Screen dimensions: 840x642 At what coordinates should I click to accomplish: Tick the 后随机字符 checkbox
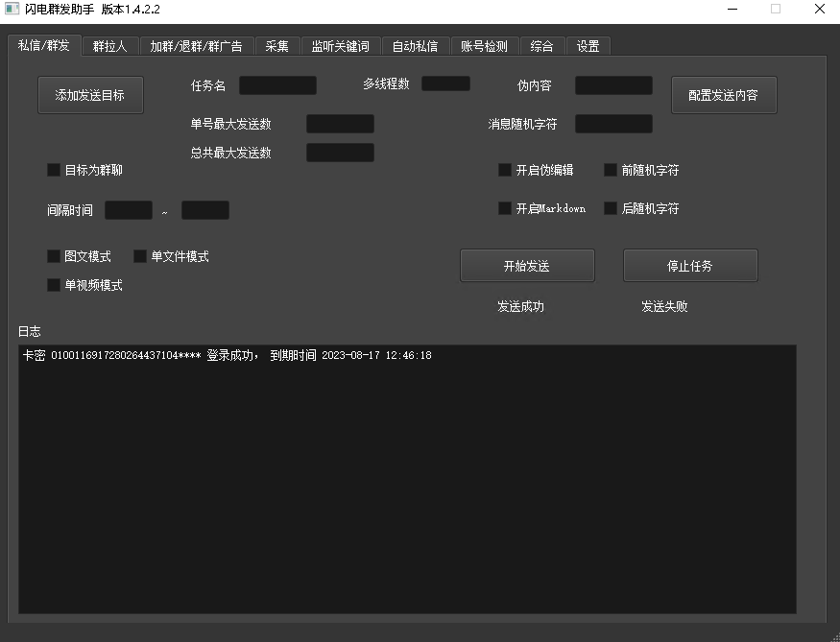(611, 208)
